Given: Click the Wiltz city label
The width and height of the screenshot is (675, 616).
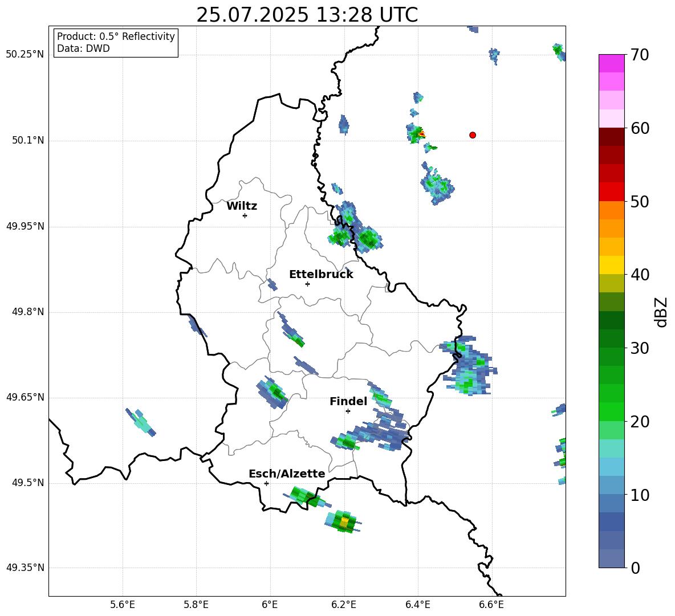Looking at the screenshot, I should point(242,206).
